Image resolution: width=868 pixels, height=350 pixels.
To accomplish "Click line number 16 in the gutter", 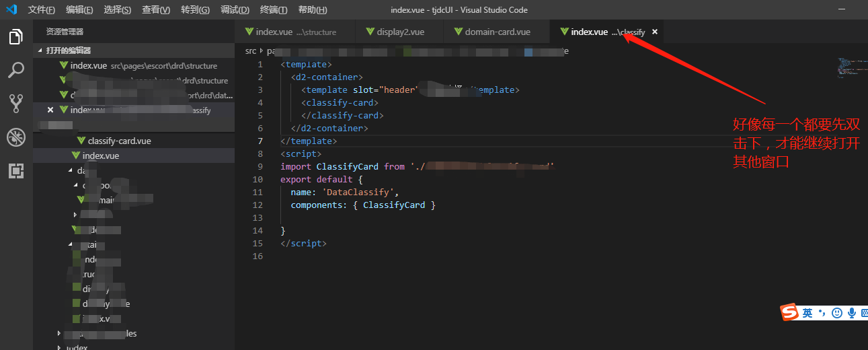I will 258,256.
